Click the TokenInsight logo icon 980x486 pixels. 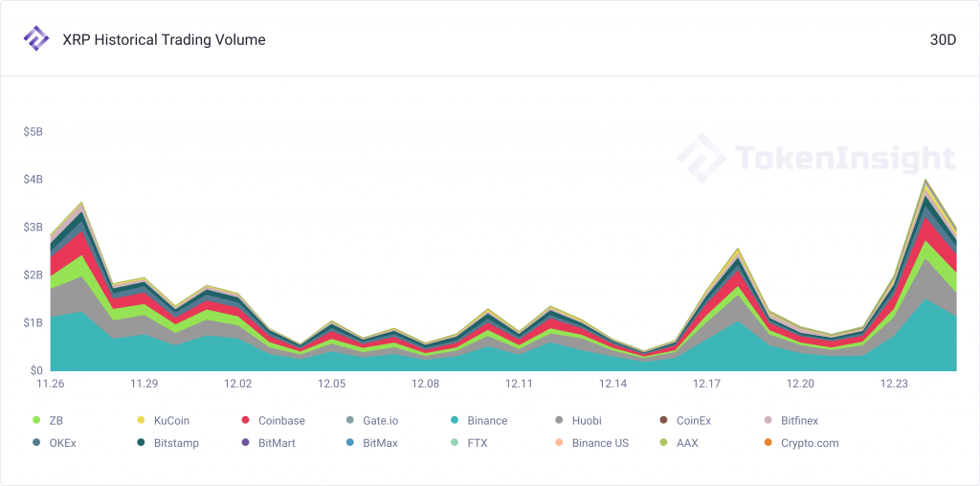(x=35, y=38)
